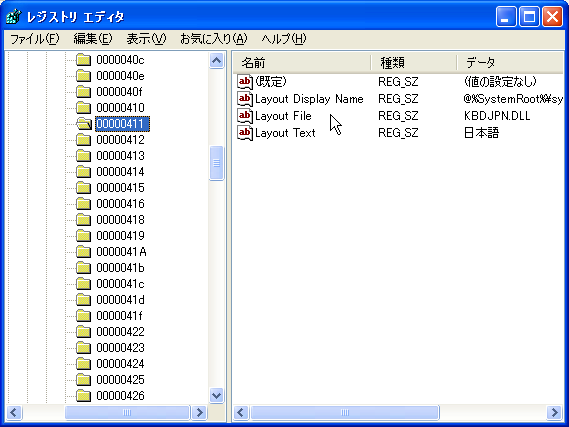This screenshot has height=427, width=569.
Task: Click the folder icon for key 00000414
Action: (x=83, y=172)
